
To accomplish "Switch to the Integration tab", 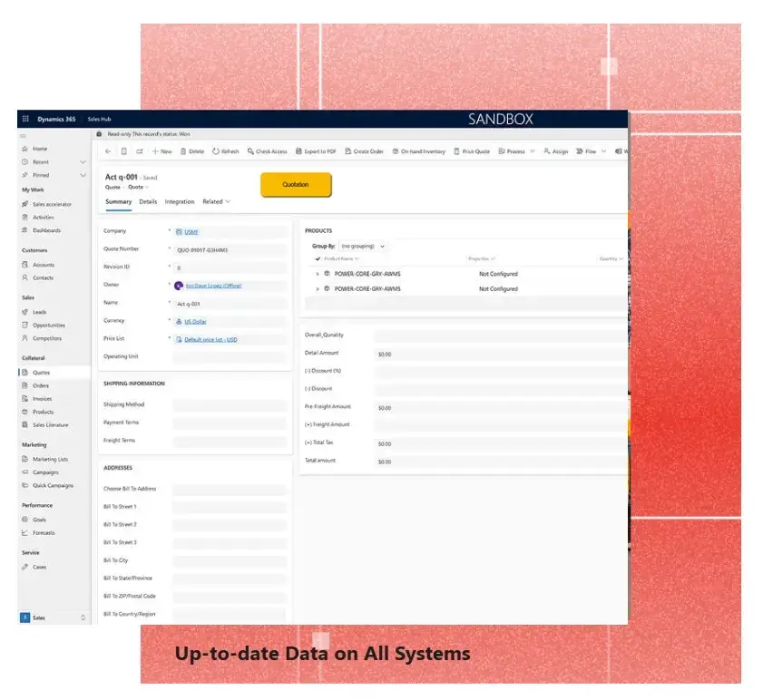I will pos(180,201).
